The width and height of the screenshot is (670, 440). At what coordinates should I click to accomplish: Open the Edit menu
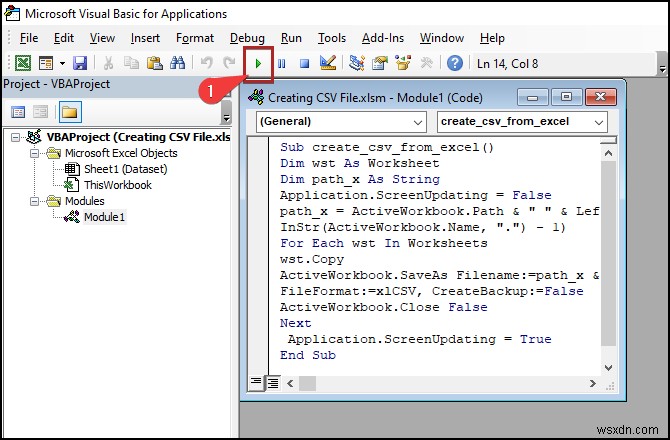click(x=64, y=38)
